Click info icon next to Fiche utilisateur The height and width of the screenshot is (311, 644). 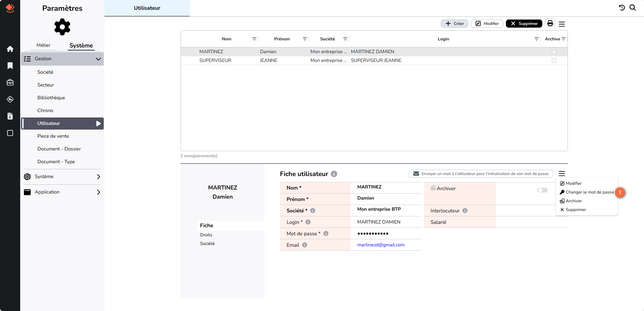coord(334,174)
